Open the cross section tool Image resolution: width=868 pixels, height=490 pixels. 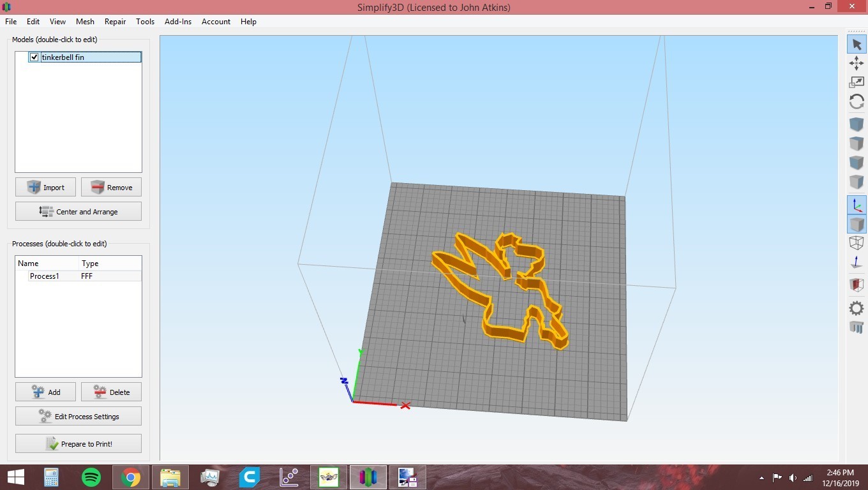[x=857, y=285]
